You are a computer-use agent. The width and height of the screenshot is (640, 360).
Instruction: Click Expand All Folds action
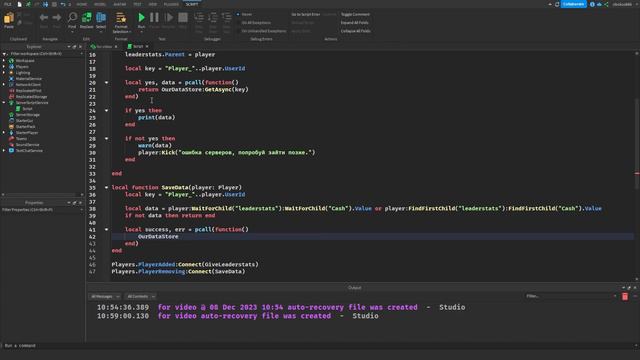pos(354,23)
